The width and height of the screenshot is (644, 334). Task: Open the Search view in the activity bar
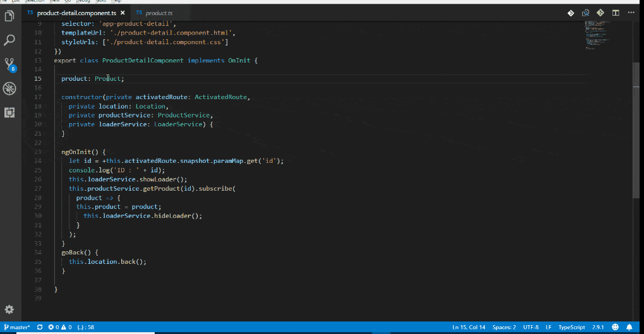pyautogui.click(x=9, y=40)
